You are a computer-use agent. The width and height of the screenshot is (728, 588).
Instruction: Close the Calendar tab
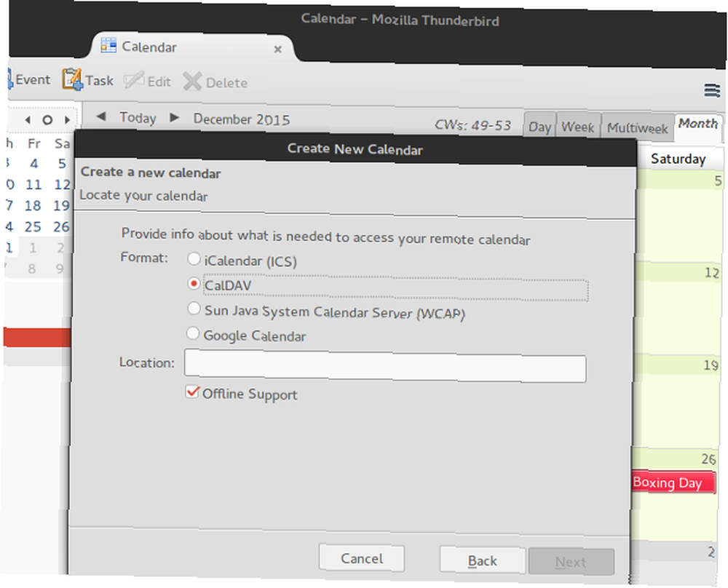(x=277, y=49)
